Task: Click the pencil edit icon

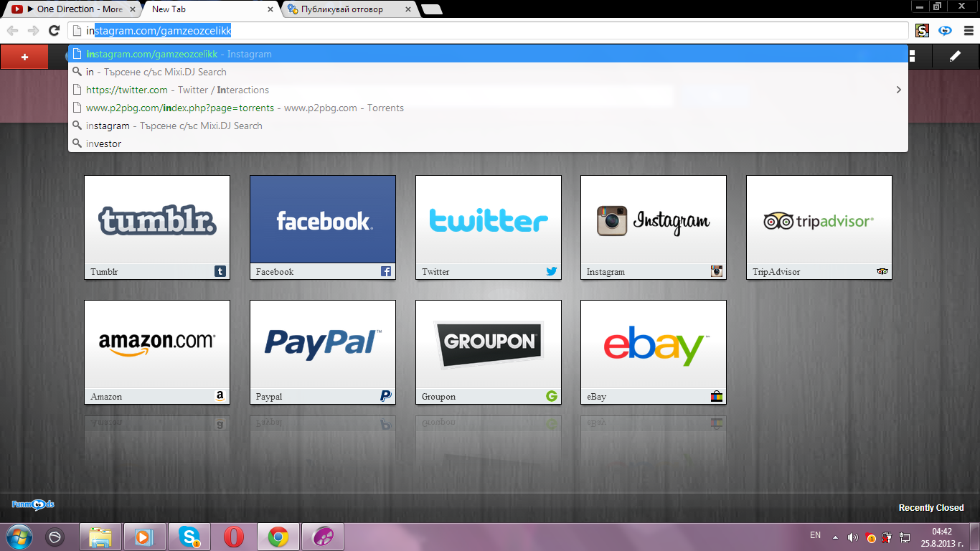Action: click(955, 56)
